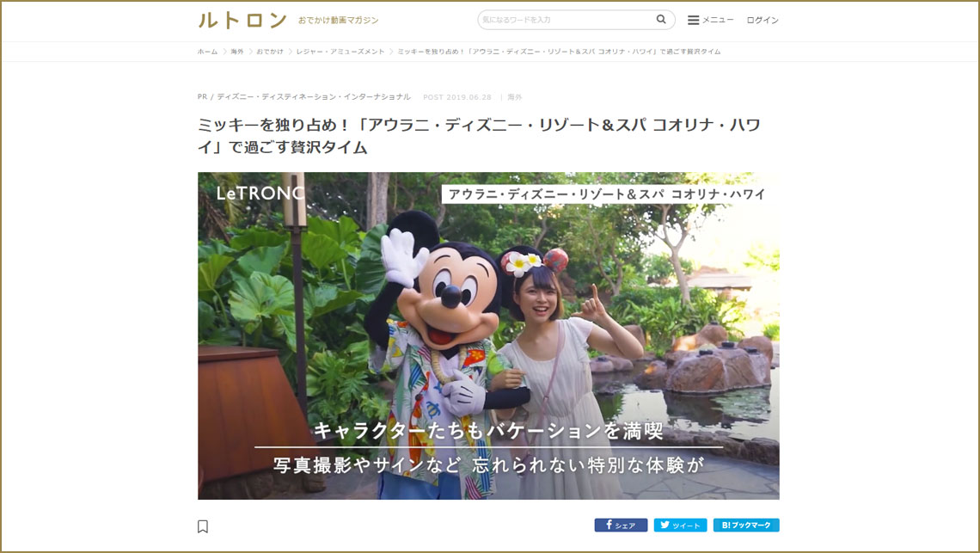The width and height of the screenshot is (980, 553).
Task: Open the hamburger メニュー menu
Action: 711,20
